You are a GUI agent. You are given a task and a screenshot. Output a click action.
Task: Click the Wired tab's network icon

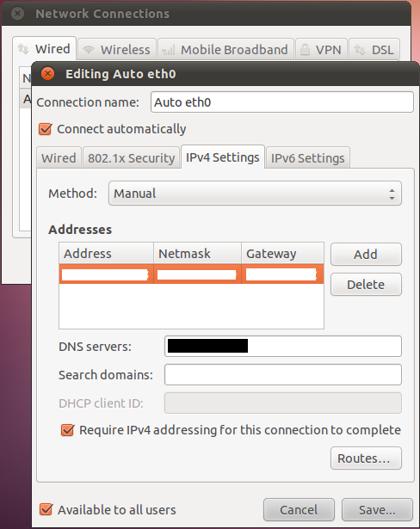pyautogui.click(x=23, y=49)
